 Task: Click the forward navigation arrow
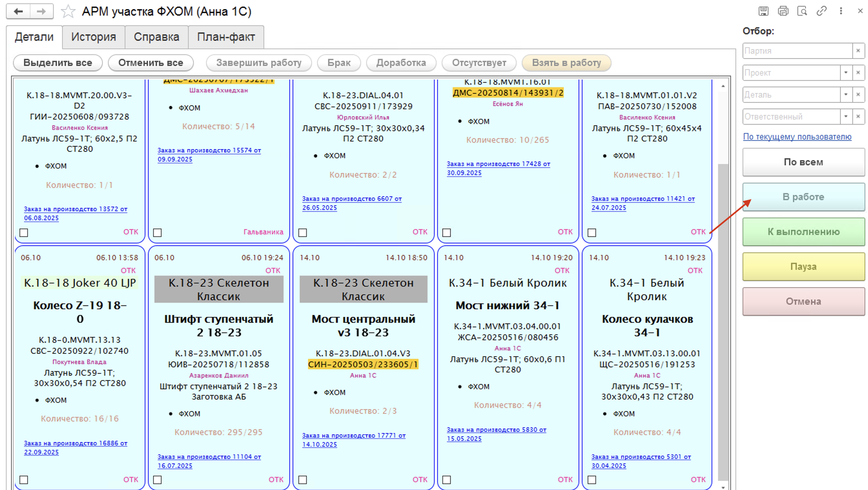[41, 11]
